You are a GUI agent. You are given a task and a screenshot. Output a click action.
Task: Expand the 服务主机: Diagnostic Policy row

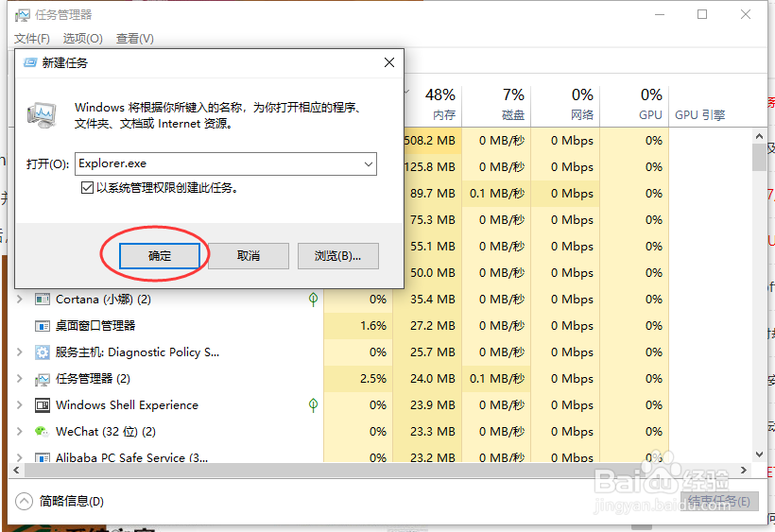click(19, 352)
